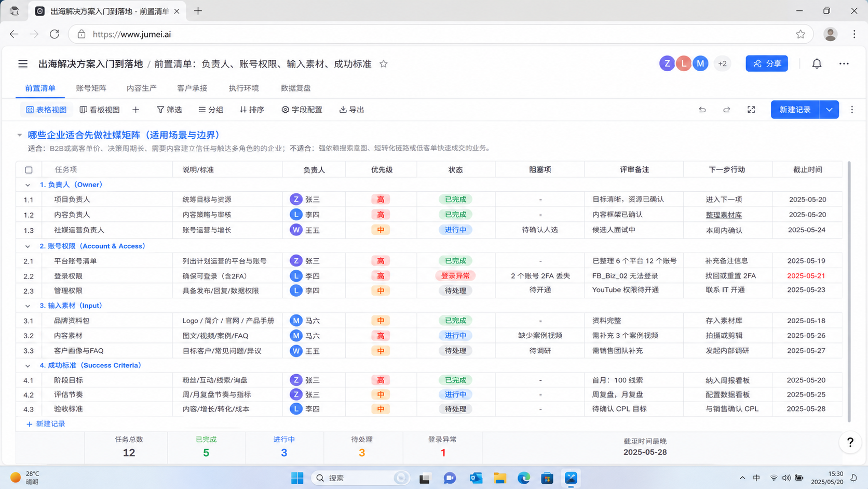This screenshot has width=868, height=489.
Task: Tick the select-all checkbox in the table header
Action: coord(29,170)
